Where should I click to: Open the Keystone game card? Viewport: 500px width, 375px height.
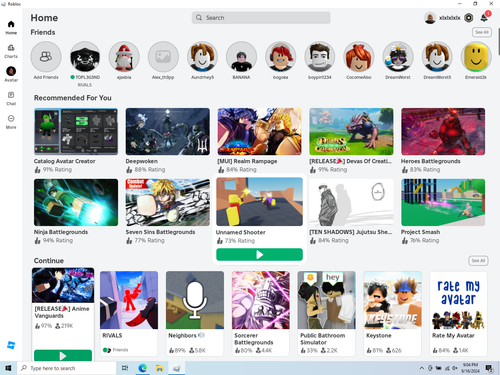pyautogui.click(x=393, y=313)
